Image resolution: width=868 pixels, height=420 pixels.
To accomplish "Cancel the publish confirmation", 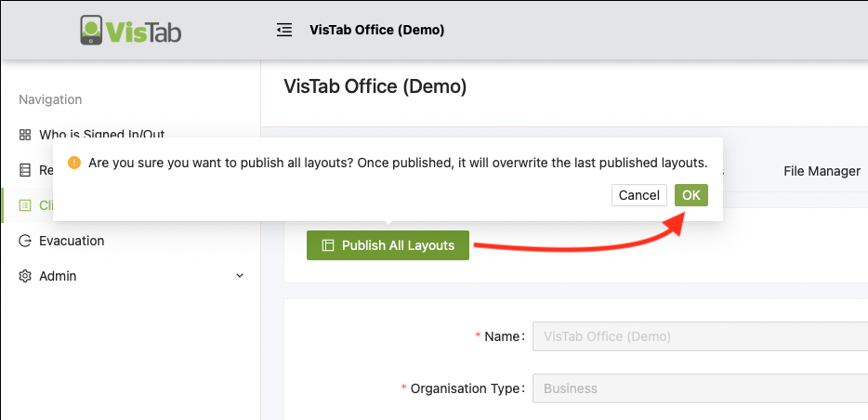I will pos(639,195).
